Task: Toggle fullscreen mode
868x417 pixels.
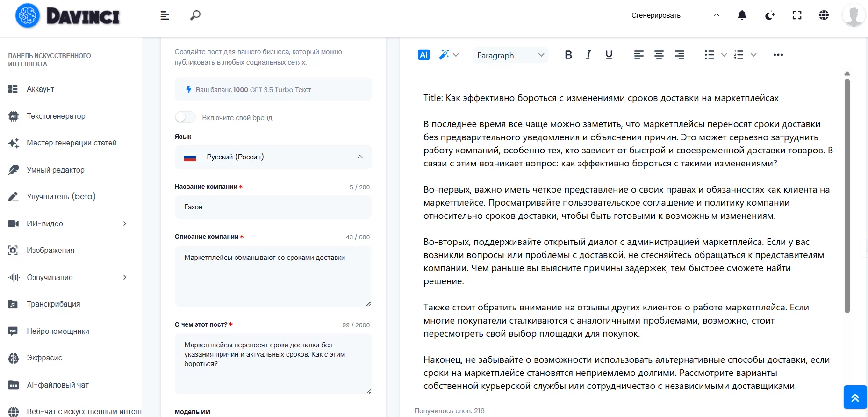Action: (797, 15)
